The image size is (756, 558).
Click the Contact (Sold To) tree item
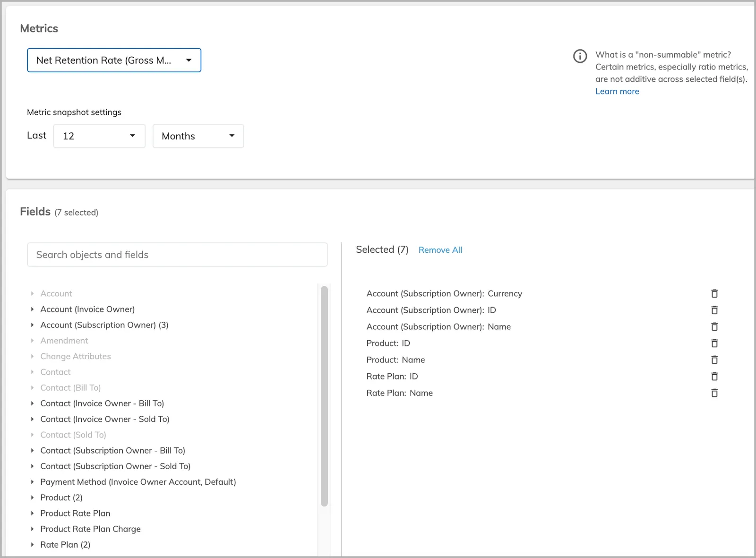click(x=73, y=435)
